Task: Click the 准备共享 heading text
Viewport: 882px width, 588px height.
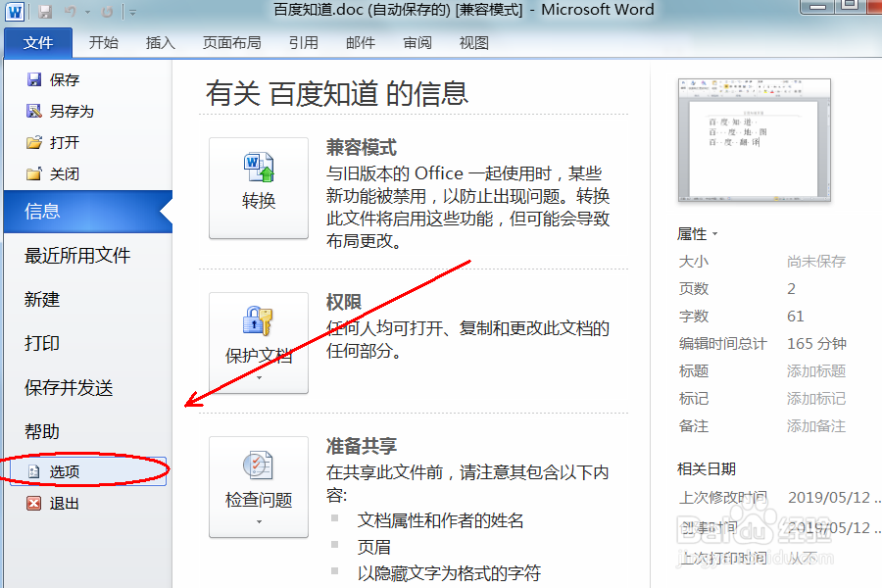Action: click(x=362, y=446)
